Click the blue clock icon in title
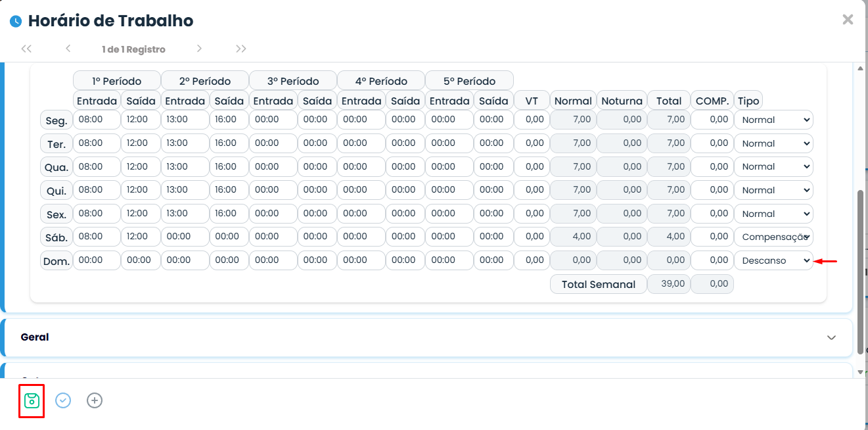 [x=16, y=22]
